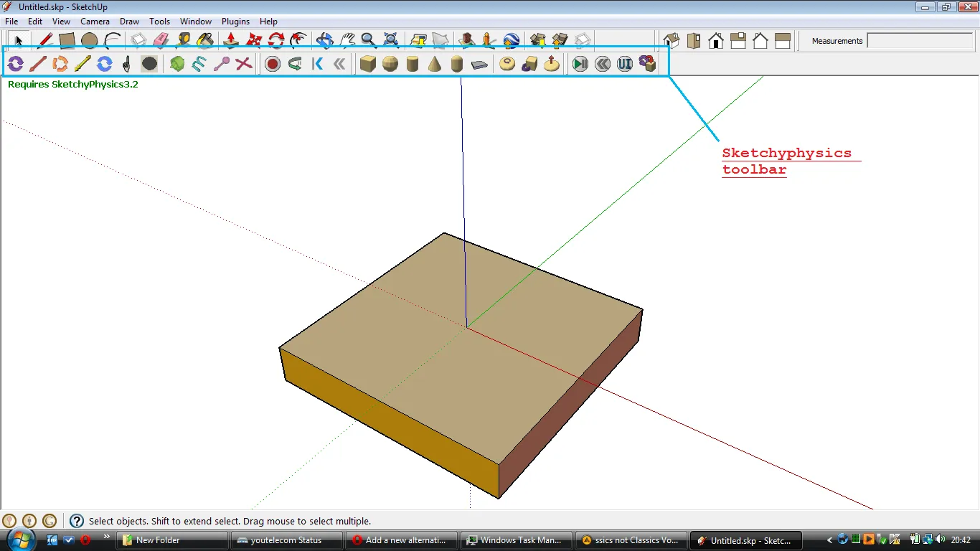Start the physics simulation with the play button
980x551 pixels.
point(580,64)
